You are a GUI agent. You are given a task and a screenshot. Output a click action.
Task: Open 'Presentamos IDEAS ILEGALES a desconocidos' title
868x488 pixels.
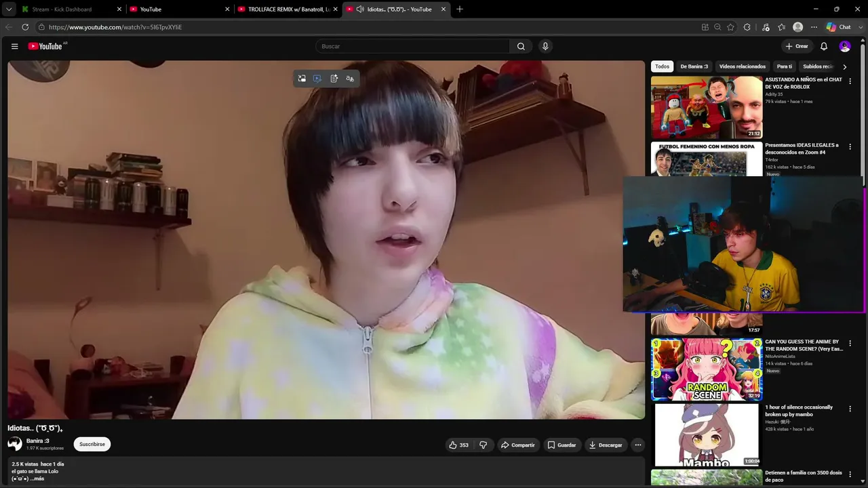802,148
